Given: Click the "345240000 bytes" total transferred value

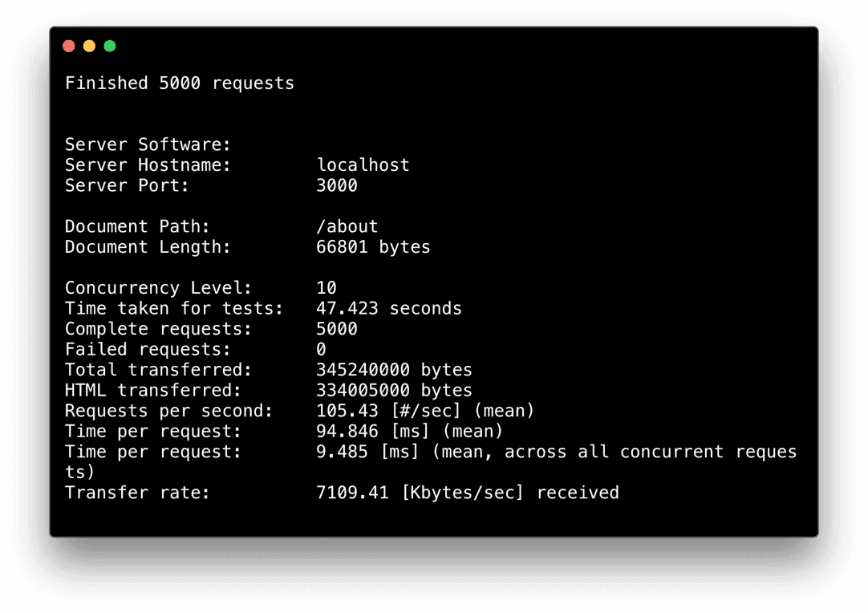Looking at the screenshot, I should click(x=394, y=370).
